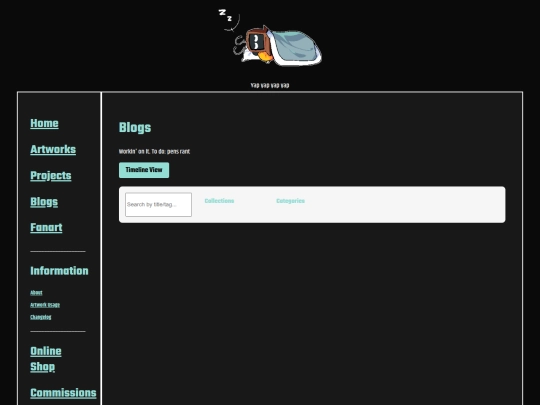Expand the Categories filter
Screen dimensions: 540x405
(x=290, y=201)
